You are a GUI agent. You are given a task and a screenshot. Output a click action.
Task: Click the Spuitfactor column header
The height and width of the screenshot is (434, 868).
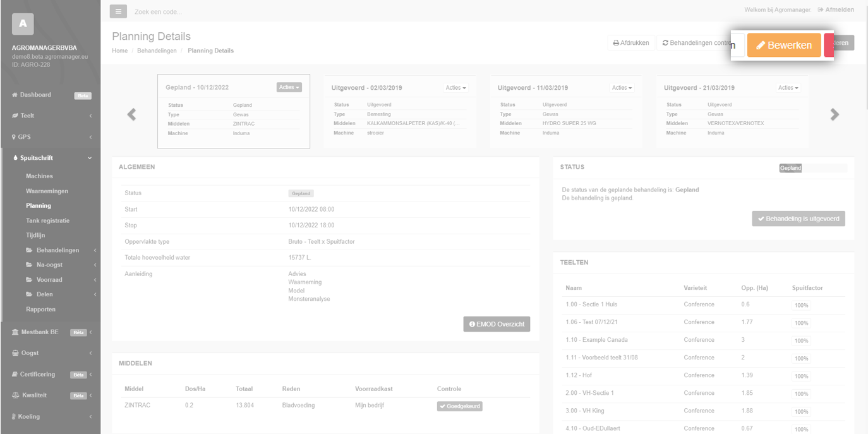(807, 288)
